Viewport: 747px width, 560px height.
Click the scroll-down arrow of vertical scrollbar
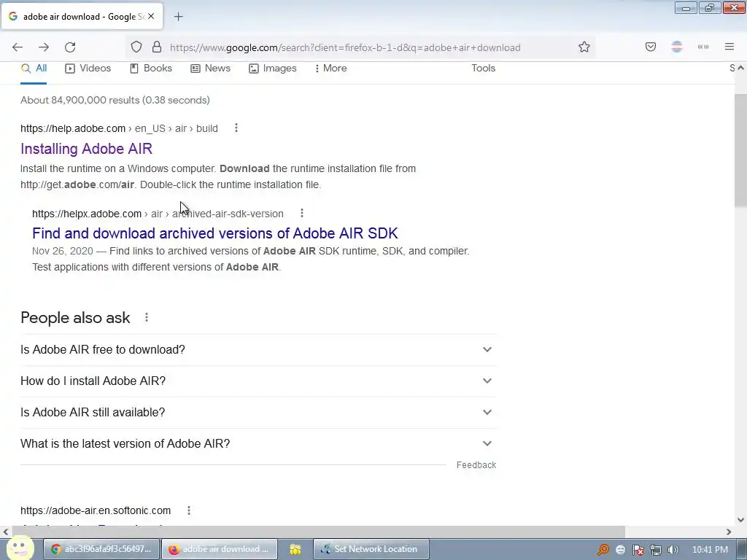pyautogui.click(x=740, y=520)
